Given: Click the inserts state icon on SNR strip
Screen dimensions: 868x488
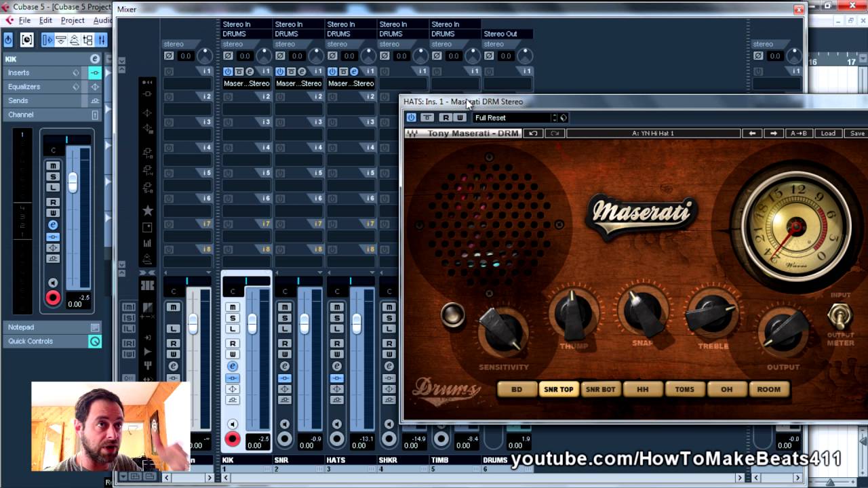Looking at the screenshot, I should [x=285, y=378].
